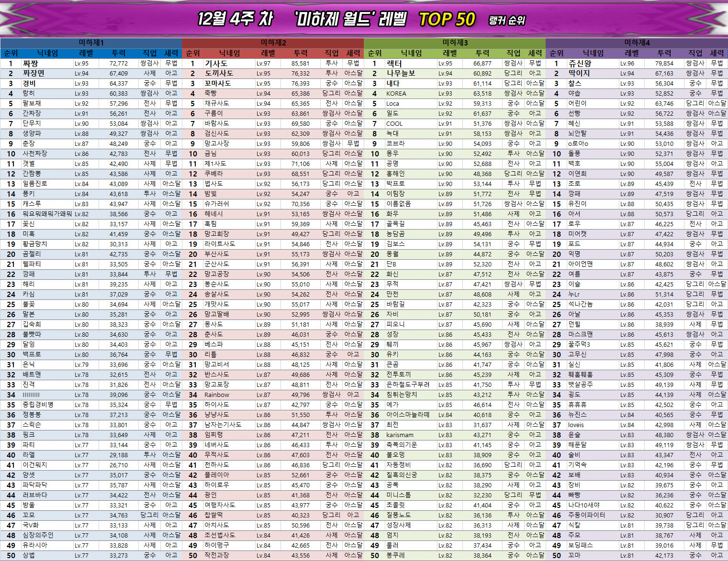Click the 랭커 순위 title label
This screenshot has width=728, height=561.
(507, 21)
